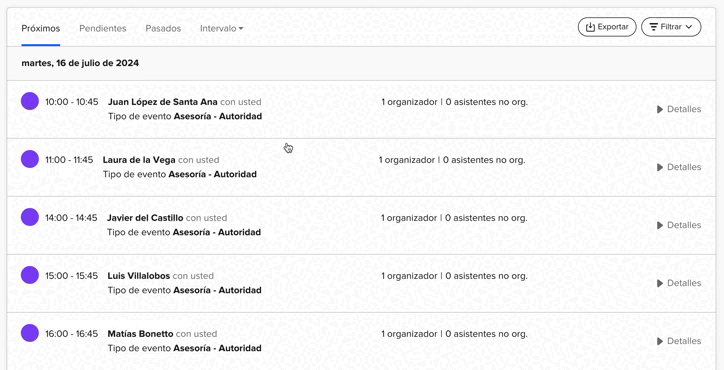Open the Filtrar dropdown chevron

[689, 27]
